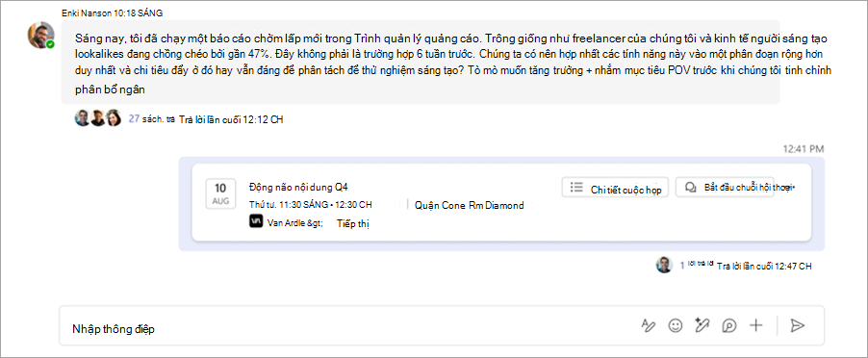
Task: Click Enki Nanson's message text bubble
Action: (x=421, y=62)
